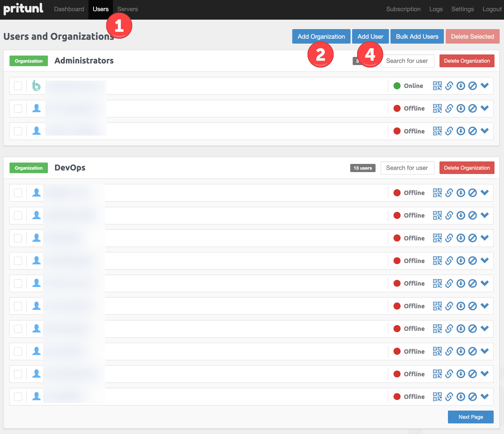Click link icon for Administrators' second user

[x=449, y=108]
